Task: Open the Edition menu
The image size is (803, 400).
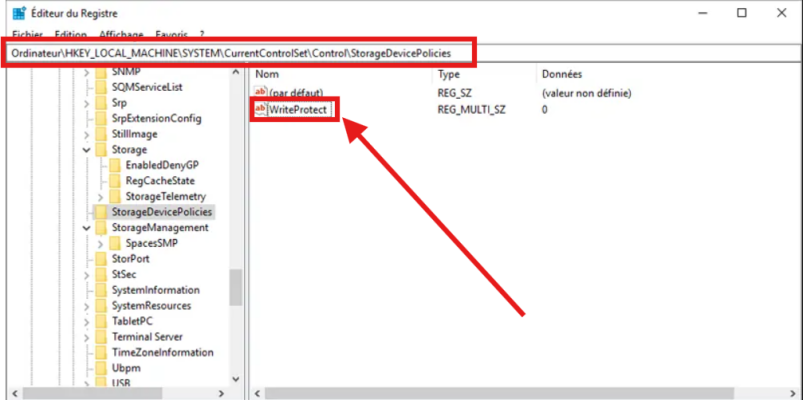Action: (x=71, y=35)
